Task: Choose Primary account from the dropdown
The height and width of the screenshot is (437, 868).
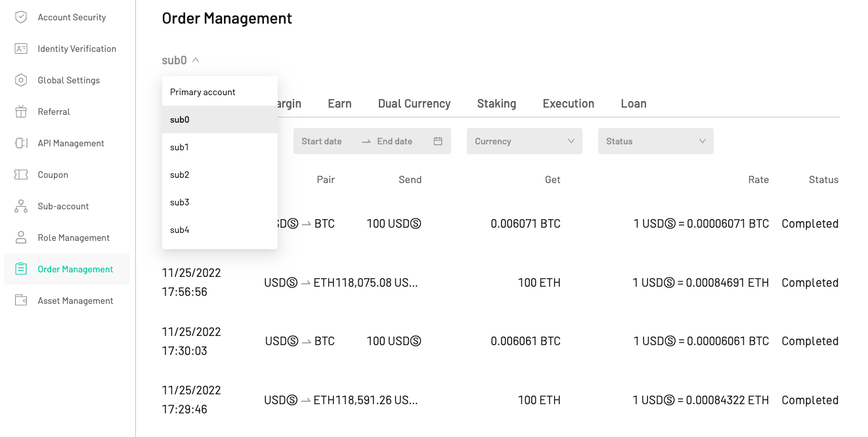Action: tap(220, 92)
